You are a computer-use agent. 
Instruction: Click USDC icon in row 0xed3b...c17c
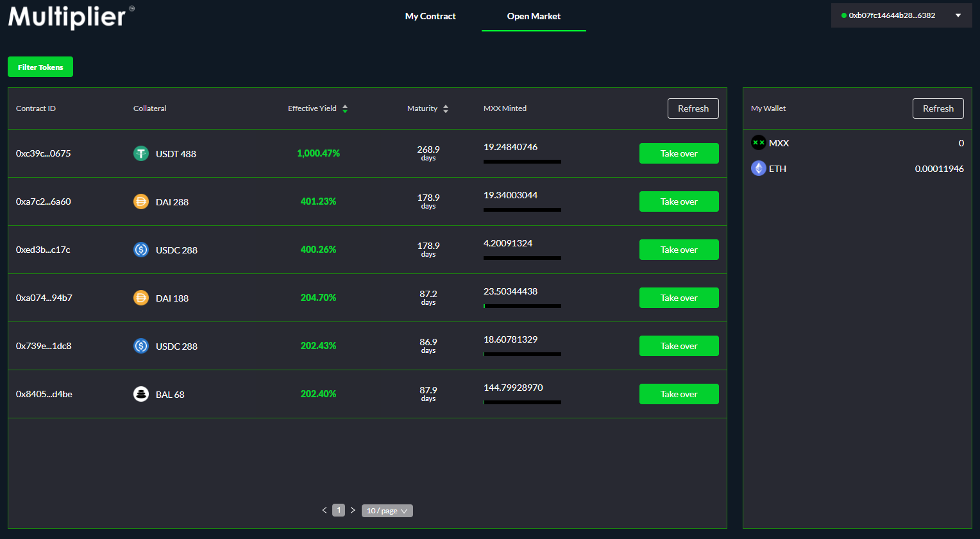tap(141, 250)
